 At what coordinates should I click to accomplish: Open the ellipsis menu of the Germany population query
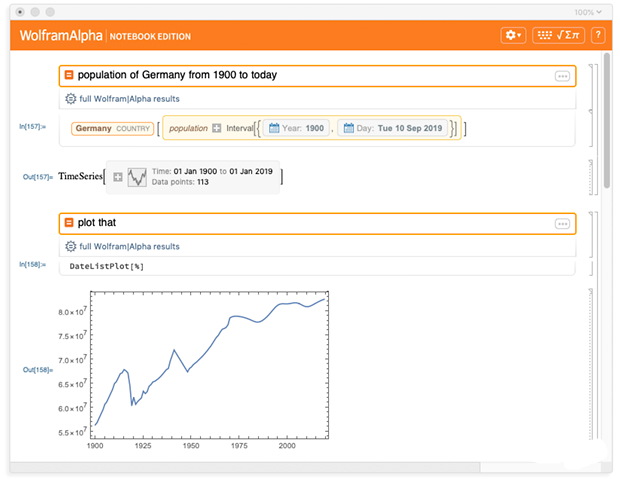coord(562,76)
